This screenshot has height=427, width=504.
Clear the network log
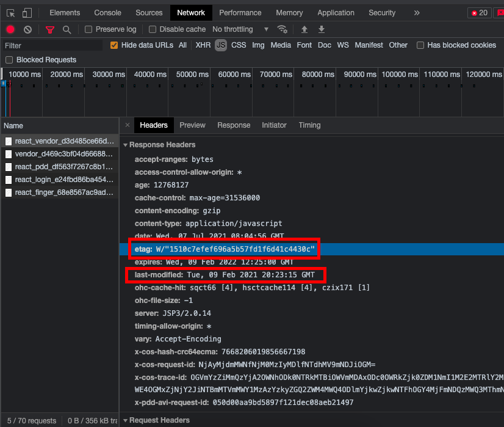tap(27, 29)
